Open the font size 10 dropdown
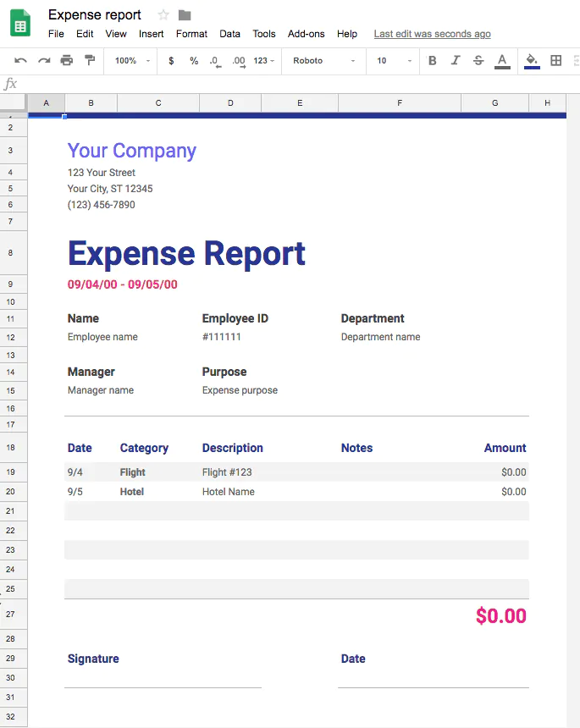580x728 pixels. (x=394, y=61)
